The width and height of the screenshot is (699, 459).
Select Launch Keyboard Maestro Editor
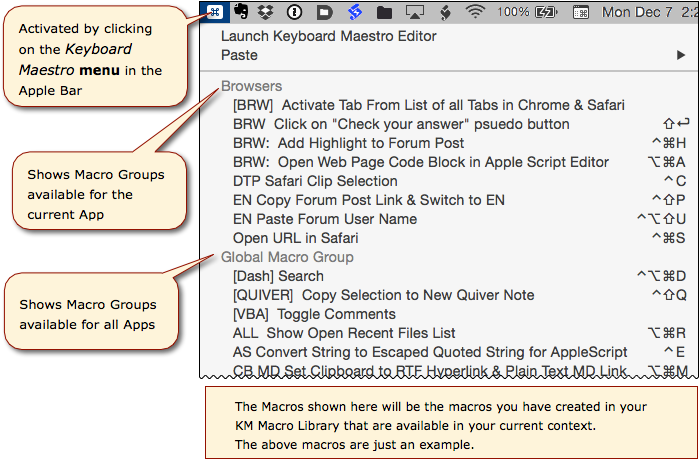(x=329, y=36)
